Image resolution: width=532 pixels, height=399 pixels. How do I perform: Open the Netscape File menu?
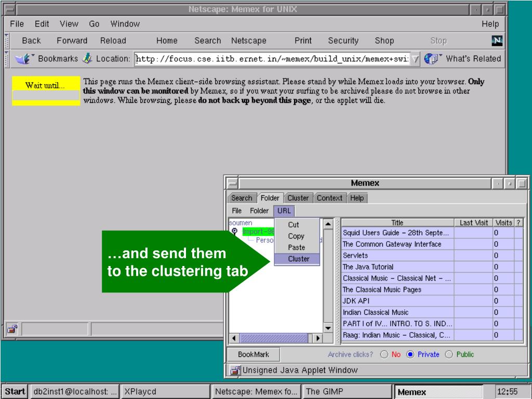pos(17,24)
